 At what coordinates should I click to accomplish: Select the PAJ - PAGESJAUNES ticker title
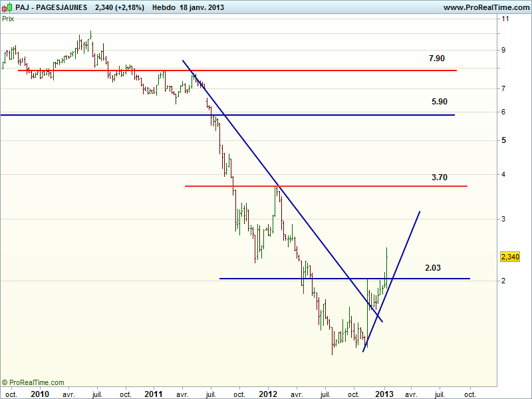[x=52, y=7]
